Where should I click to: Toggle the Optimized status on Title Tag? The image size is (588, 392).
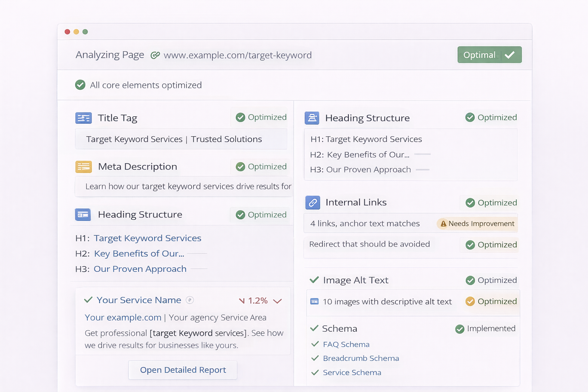pos(260,117)
